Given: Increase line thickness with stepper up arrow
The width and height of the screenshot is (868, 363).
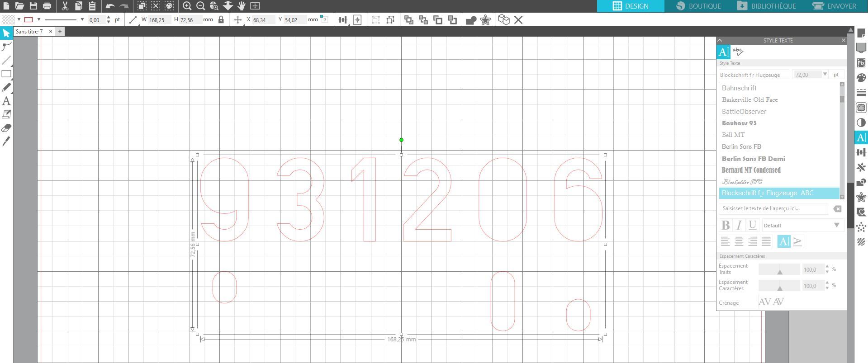Looking at the screenshot, I should click(109, 18).
